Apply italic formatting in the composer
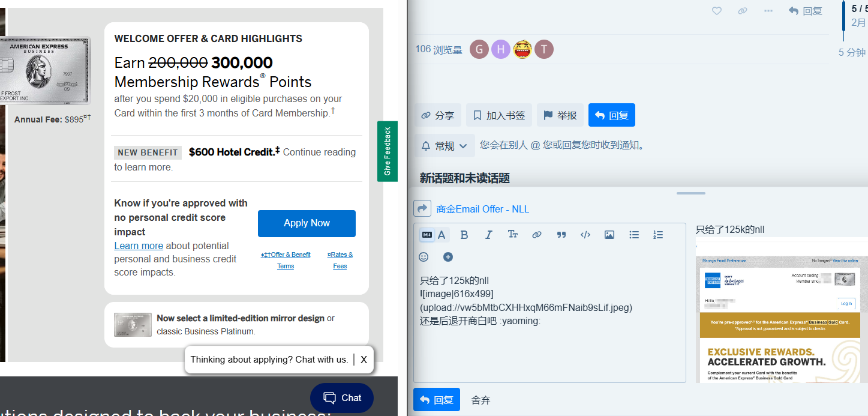Screen dimensions: 868x416 tap(488, 235)
